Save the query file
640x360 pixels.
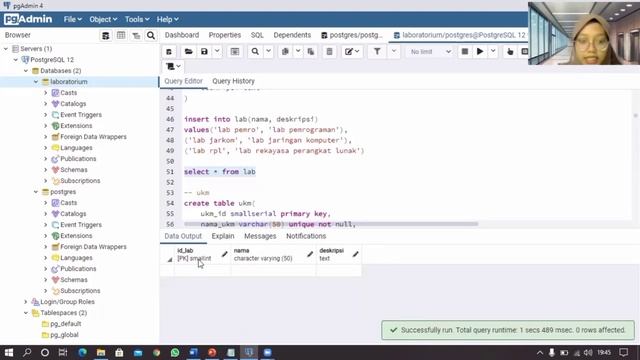pyautogui.click(x=204, y=52)
